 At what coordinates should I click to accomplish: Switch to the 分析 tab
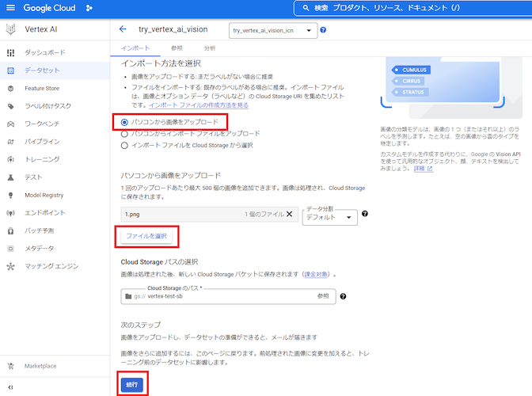(x=209, y=48)
